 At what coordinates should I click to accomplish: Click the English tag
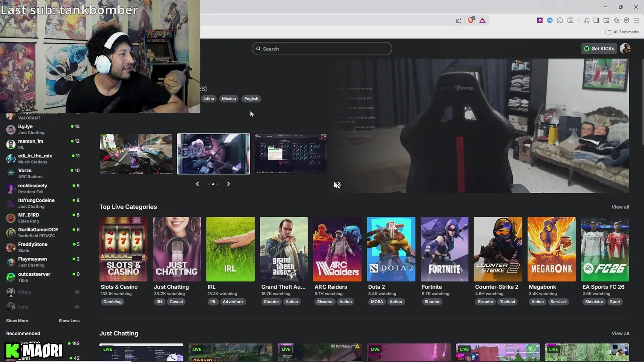click(251, 99)
